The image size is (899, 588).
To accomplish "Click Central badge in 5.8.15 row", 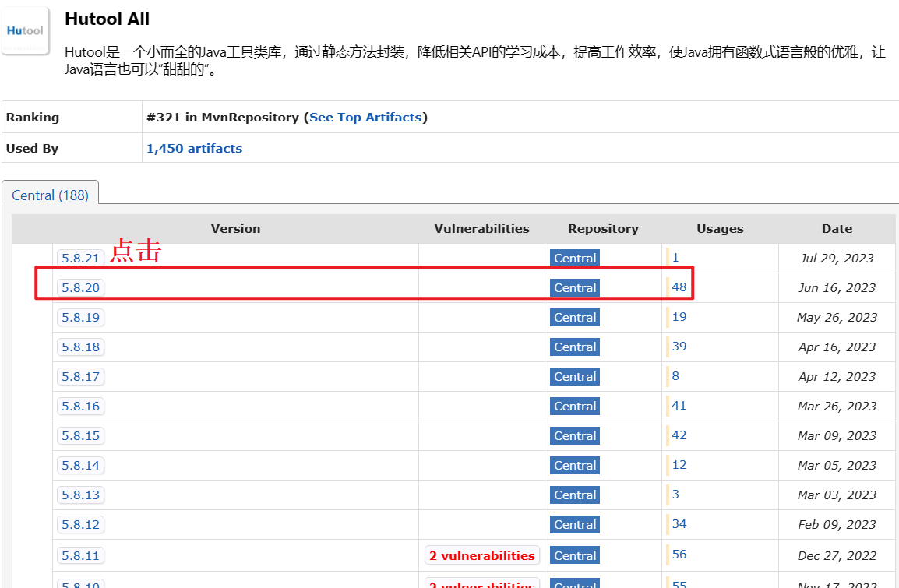I will (575, 435).
